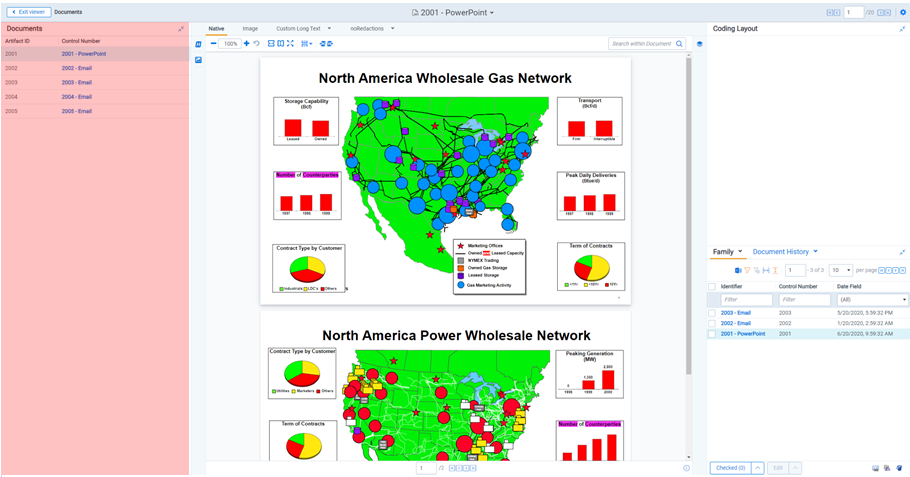Click the Documents breadcrumb text

(68, 12)
